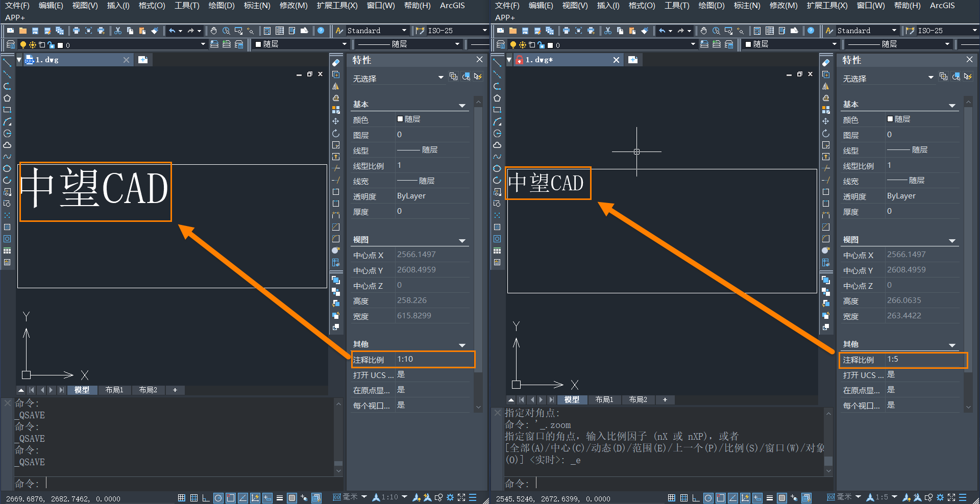Click the Cut scissors icon in left window

[118, 31]
